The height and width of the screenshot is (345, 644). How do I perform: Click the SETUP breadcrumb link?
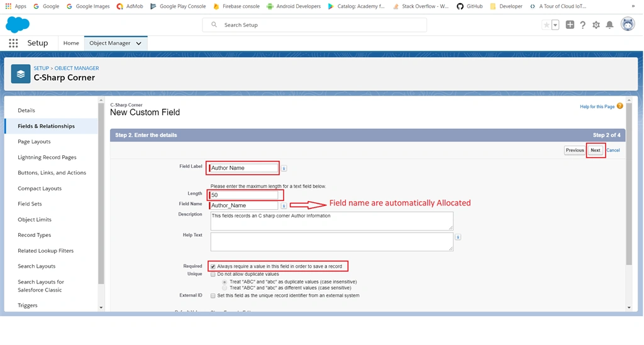41,68
